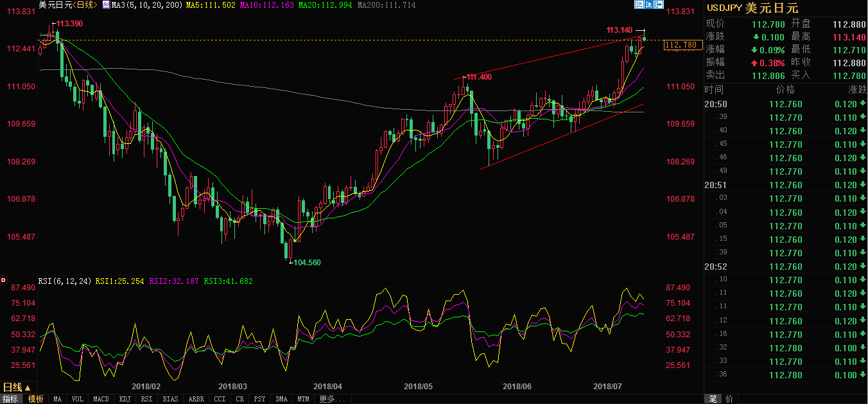Select the BIAS indicator tab
Viewport: 868px width, 404px height.
tap(171, 399)
